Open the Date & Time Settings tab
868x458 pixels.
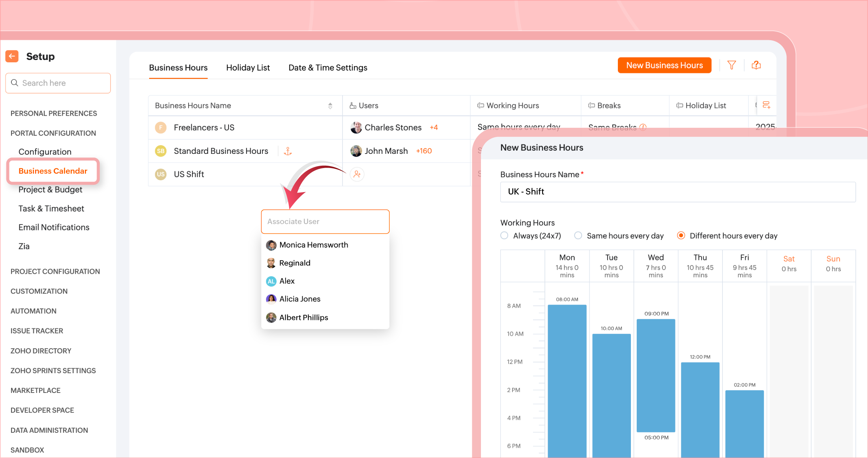click(x=327, y=67)
